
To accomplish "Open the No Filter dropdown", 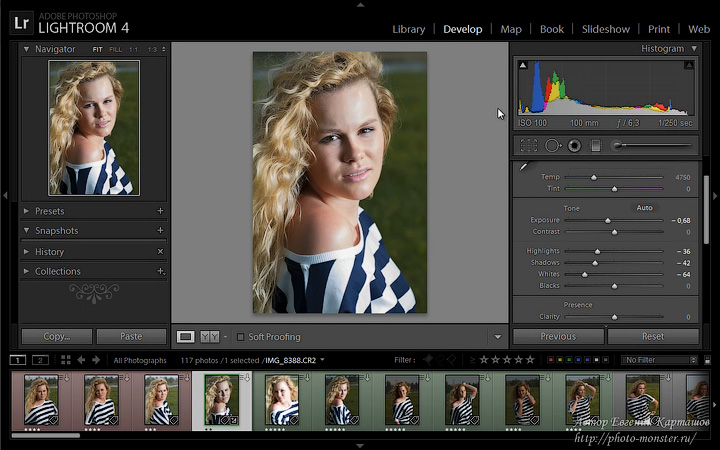I will point(659,360).
